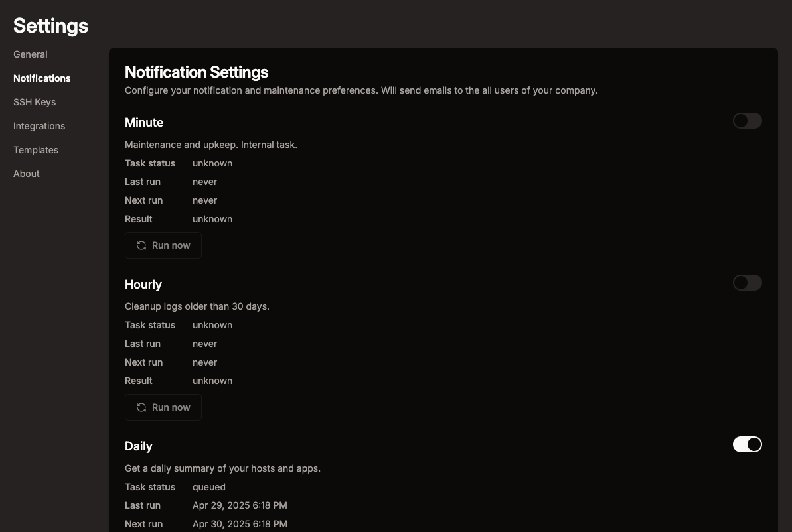The image size is (792, 532).
Task: Select Notifications in the settings sidebar
Action: pyautogui.click(x=42, y=78)
